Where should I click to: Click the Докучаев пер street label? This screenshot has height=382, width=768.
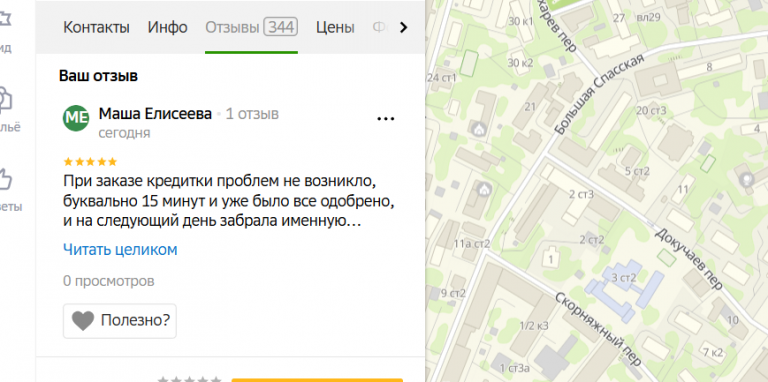click(x=689, y=258)
